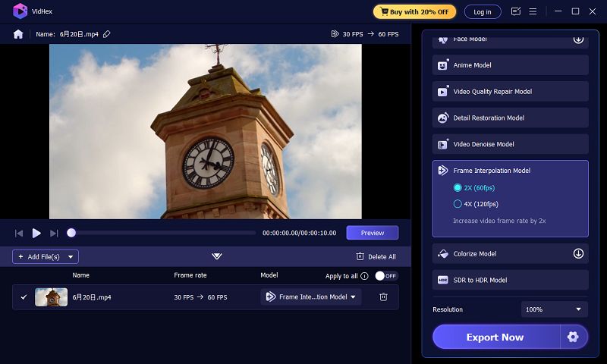Toggle the checkmark for 6月20日.mp4
This screenshot has height=364, width=607.
(24, 297)
